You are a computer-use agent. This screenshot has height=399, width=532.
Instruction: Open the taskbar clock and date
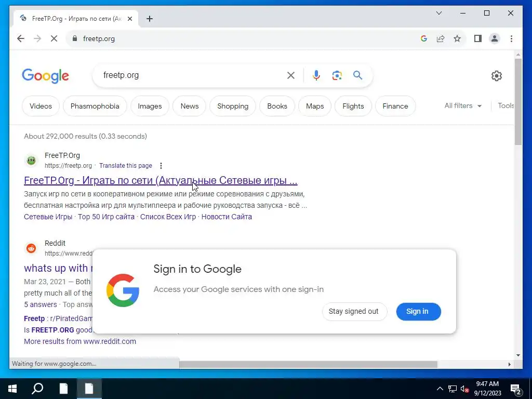[x=487, y=389]
